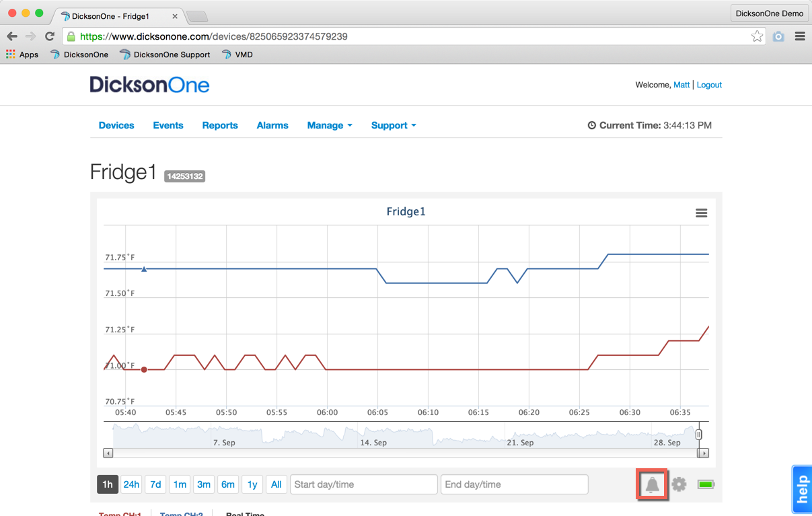812x516 pixels.
Task: Click the Matt user link
Action: (x=681, y=85)
